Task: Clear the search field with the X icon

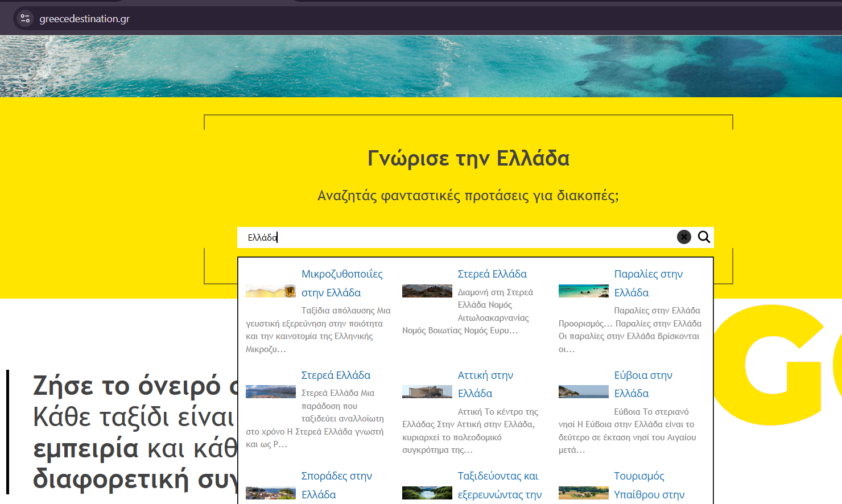Action: [684, 237]
